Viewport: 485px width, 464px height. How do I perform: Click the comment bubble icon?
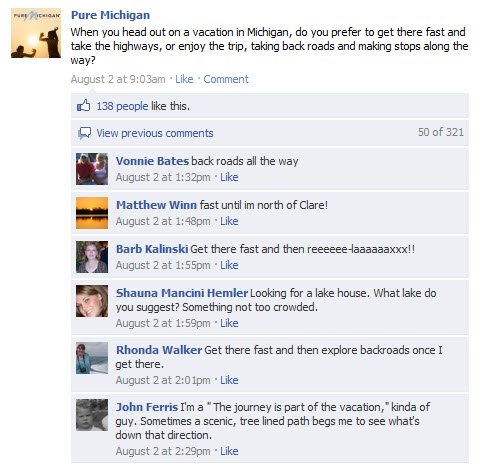[x=84, y=133]
